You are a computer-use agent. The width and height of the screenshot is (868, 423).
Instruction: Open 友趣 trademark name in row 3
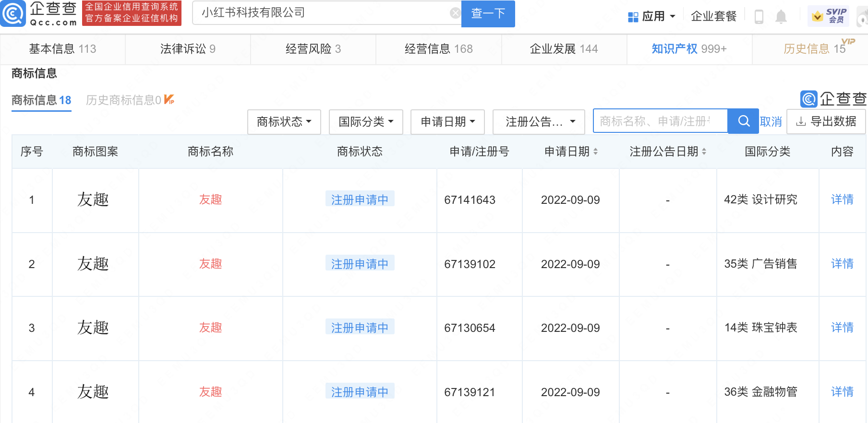click(211, 328)
